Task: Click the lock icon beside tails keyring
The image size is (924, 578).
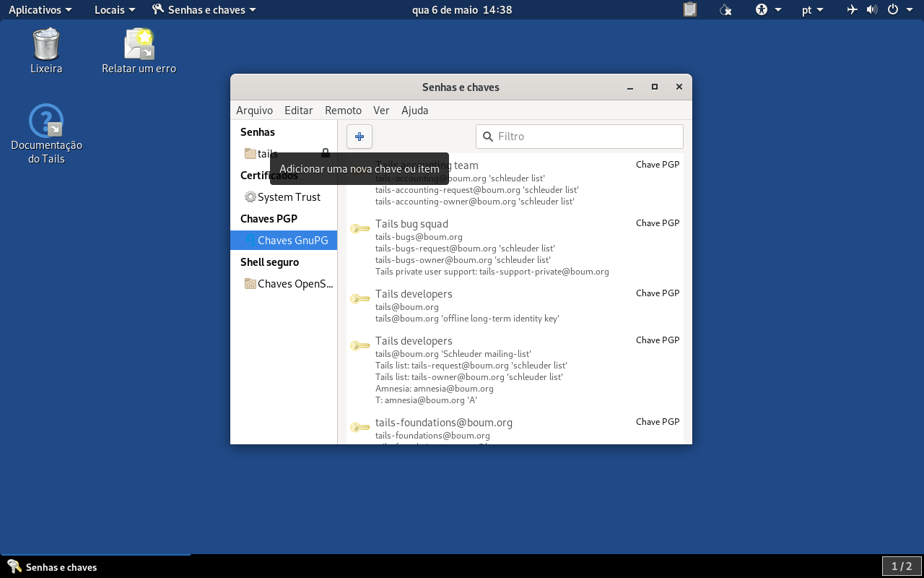Action: (x=326, y=153)
